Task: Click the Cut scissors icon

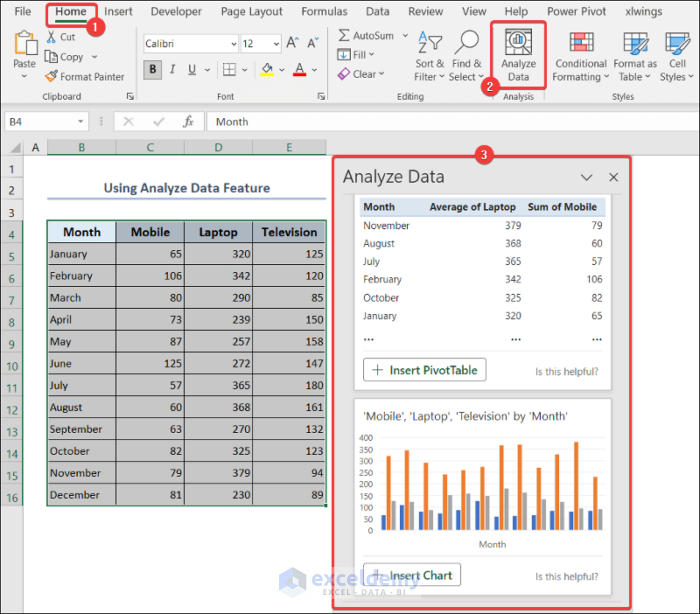Action: tap(53, 37)
